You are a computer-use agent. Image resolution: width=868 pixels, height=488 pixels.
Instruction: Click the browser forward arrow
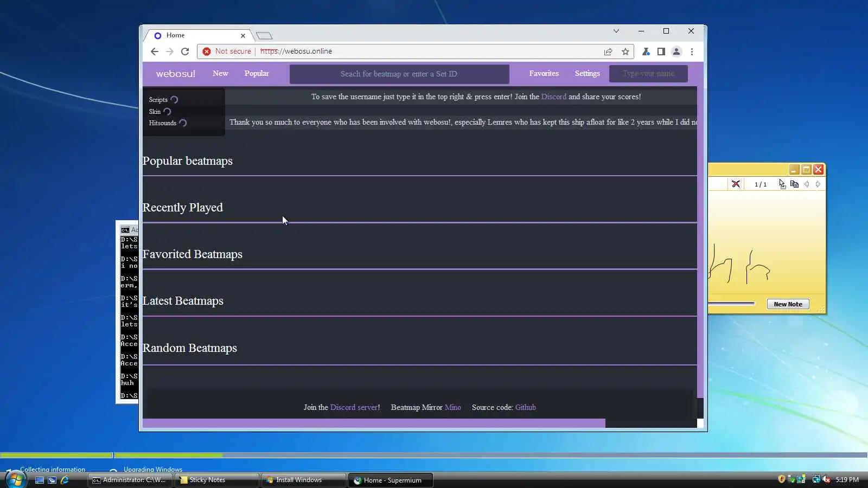(170, 52)
